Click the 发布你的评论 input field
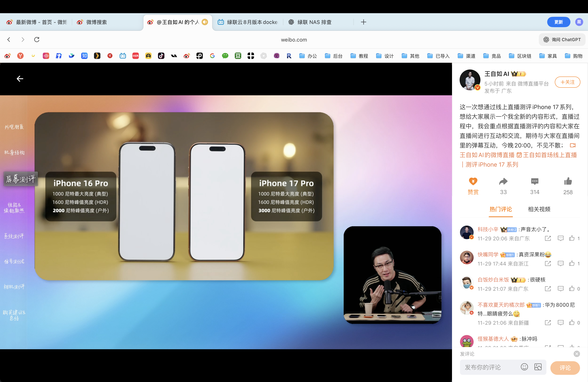588x382 pixels. (x=489, y=367)
